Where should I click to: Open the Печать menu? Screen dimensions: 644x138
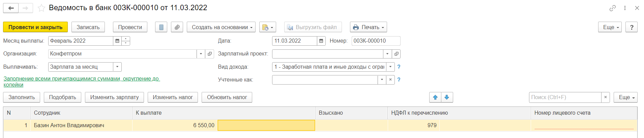tap(368, 27)
